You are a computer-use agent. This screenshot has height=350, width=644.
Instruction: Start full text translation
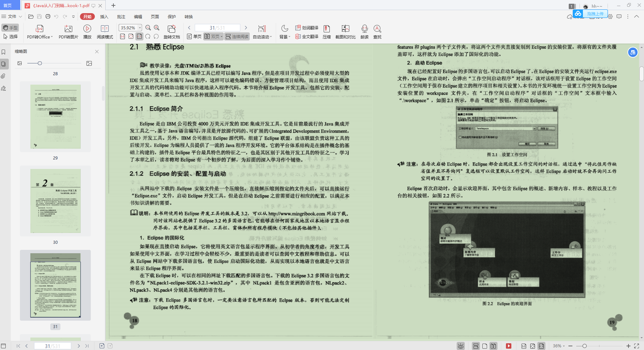click(307, 36)
